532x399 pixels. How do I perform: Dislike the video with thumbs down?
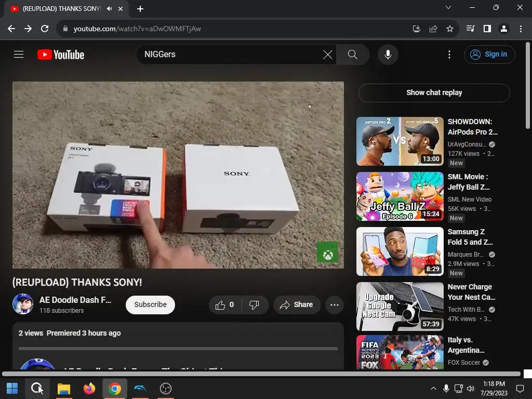(x=254, y=305)
